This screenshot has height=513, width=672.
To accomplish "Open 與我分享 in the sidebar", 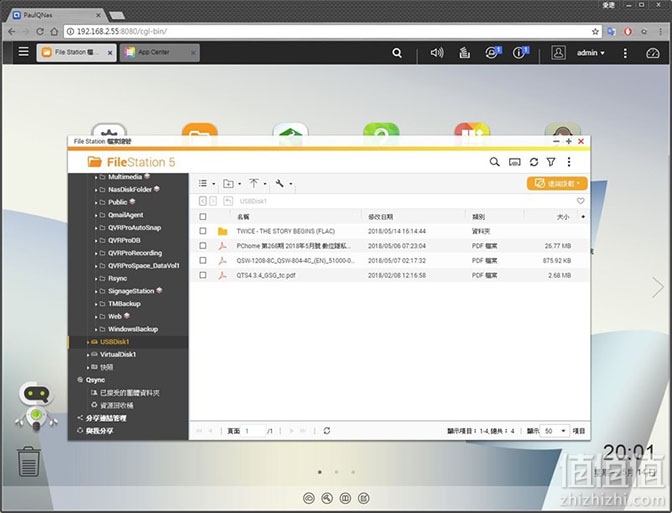I will (99, 430).
